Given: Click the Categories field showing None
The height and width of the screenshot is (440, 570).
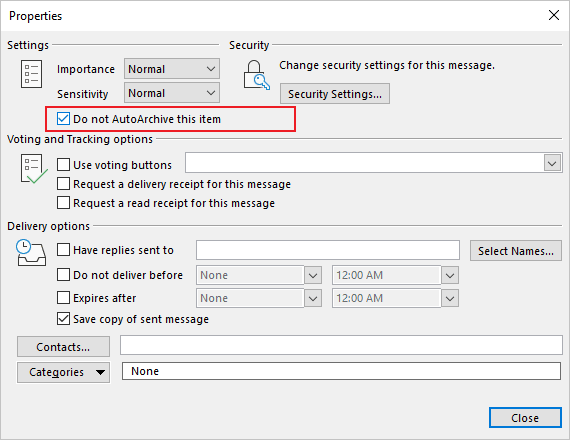Looking at the screenshot, I should coord(341,371).
